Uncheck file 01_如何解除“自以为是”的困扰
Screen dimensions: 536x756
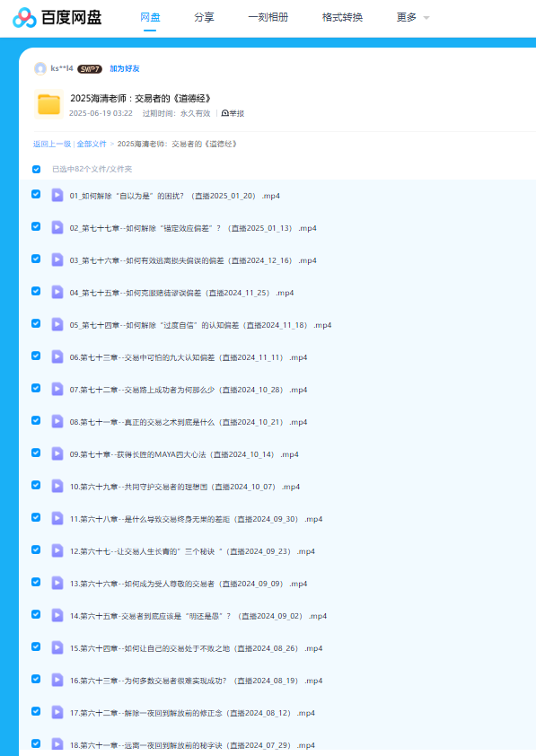click(36, 194)
